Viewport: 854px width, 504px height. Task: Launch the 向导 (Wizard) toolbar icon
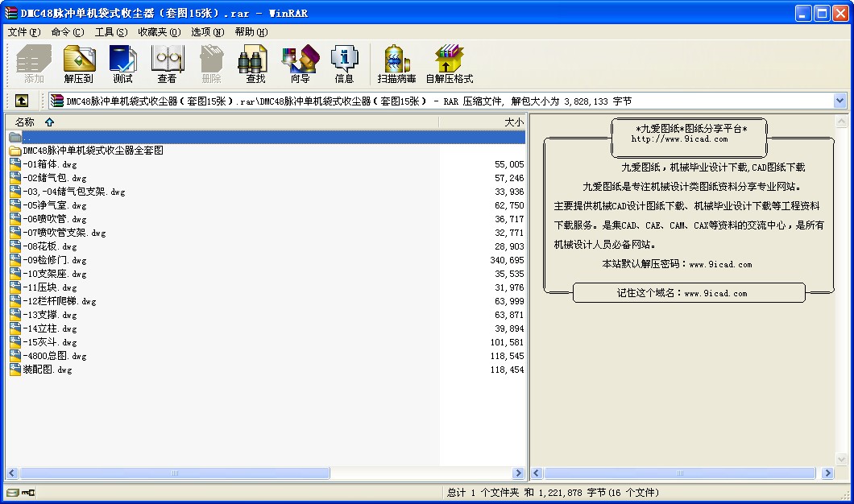tap(300, 64)
